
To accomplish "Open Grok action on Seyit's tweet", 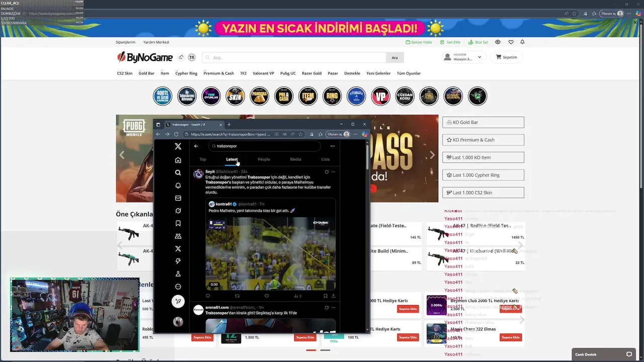I will coord(327,172).
